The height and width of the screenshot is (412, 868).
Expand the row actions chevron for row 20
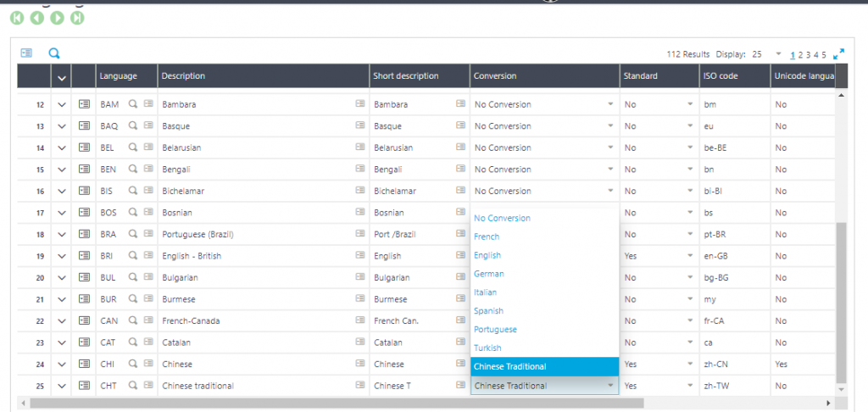[61, 277]
